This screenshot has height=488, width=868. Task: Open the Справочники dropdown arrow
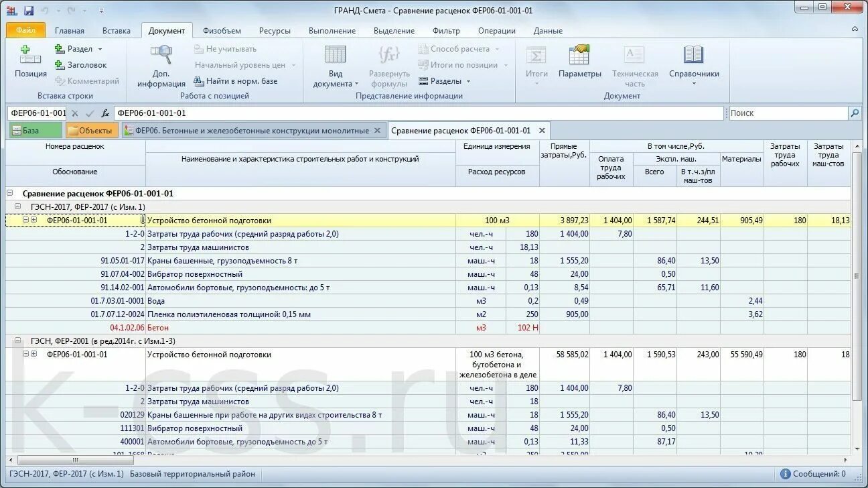click(x=694, y=84)
